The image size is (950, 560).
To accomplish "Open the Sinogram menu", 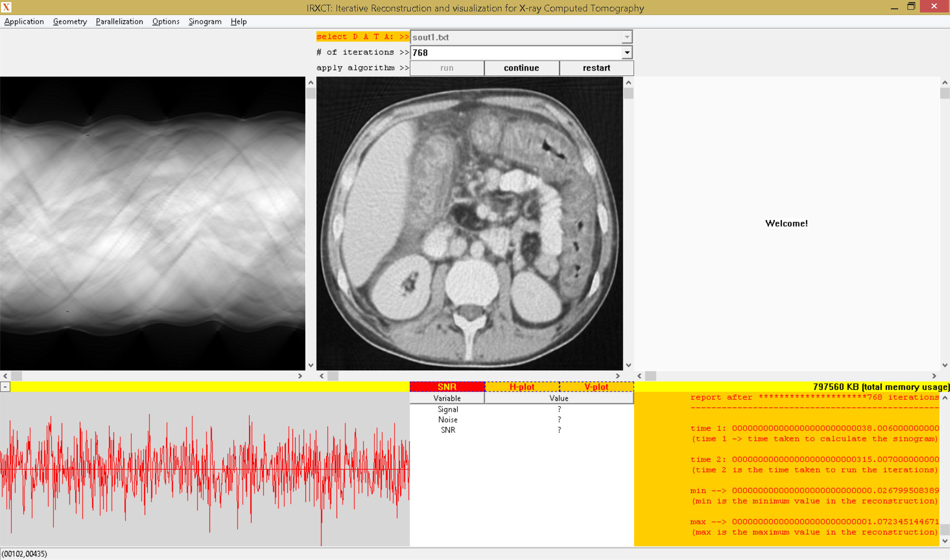I will 205,21.
